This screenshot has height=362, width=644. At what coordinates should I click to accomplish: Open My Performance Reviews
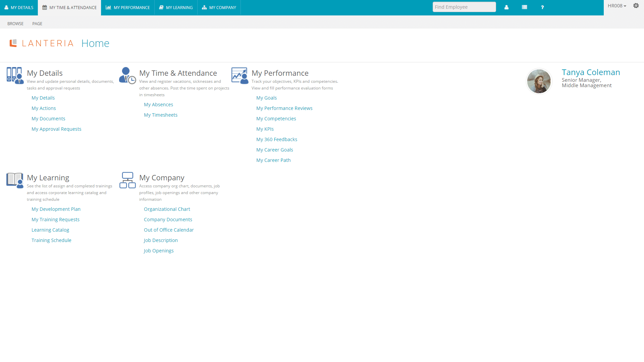coord(284,108)
